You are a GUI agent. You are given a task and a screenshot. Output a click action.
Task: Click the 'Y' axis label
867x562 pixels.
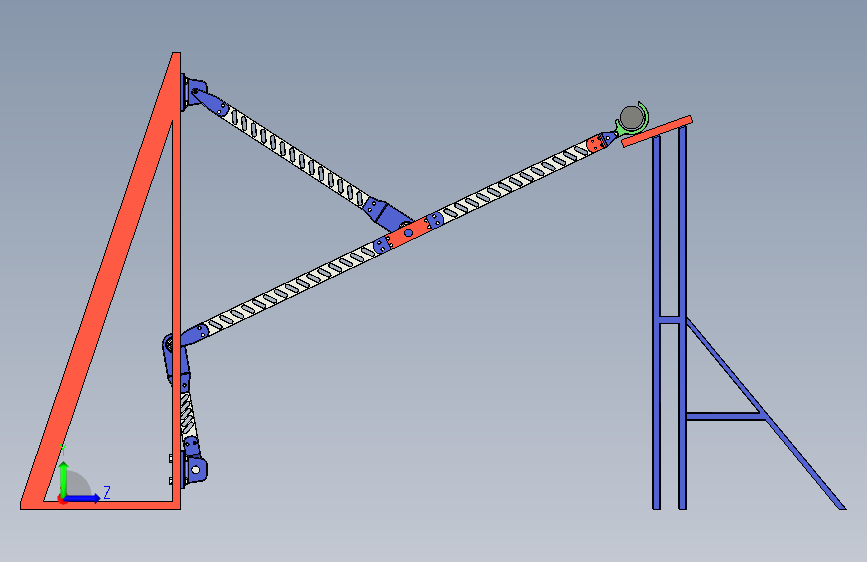pos(63,450)
